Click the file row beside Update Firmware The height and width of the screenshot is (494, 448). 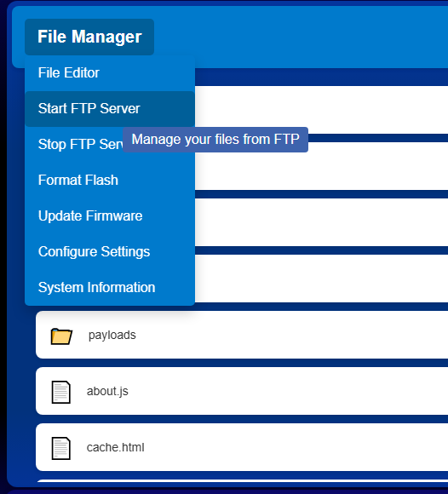click(x=321, y=222)
